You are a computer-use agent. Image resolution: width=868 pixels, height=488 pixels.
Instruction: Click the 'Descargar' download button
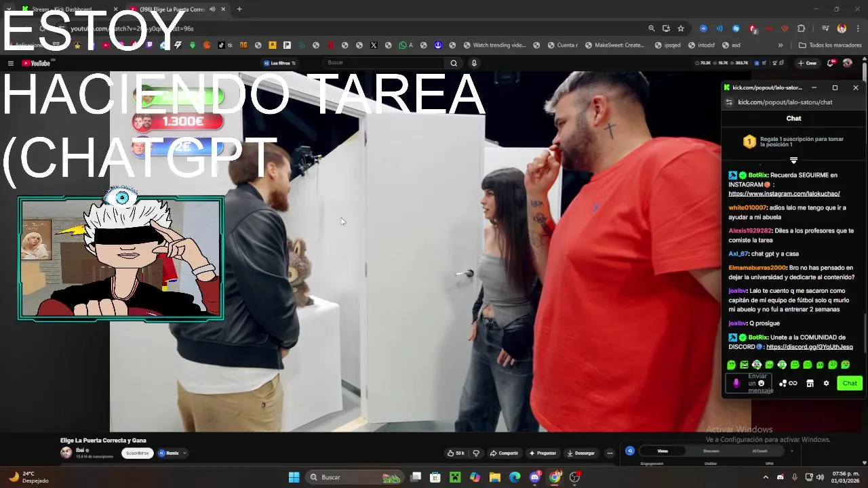581,453
